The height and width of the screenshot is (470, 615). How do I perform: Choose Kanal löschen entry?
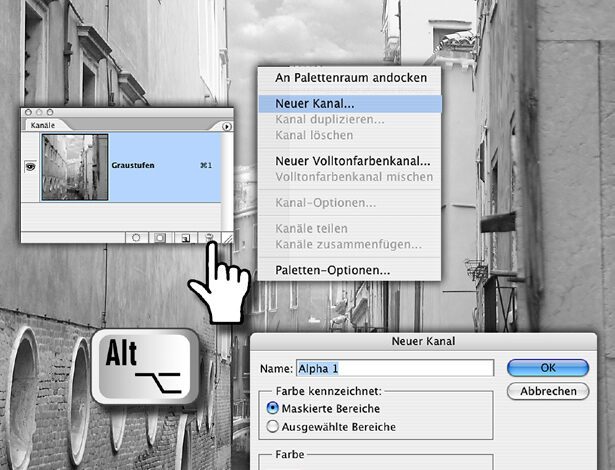coord(350,135)
